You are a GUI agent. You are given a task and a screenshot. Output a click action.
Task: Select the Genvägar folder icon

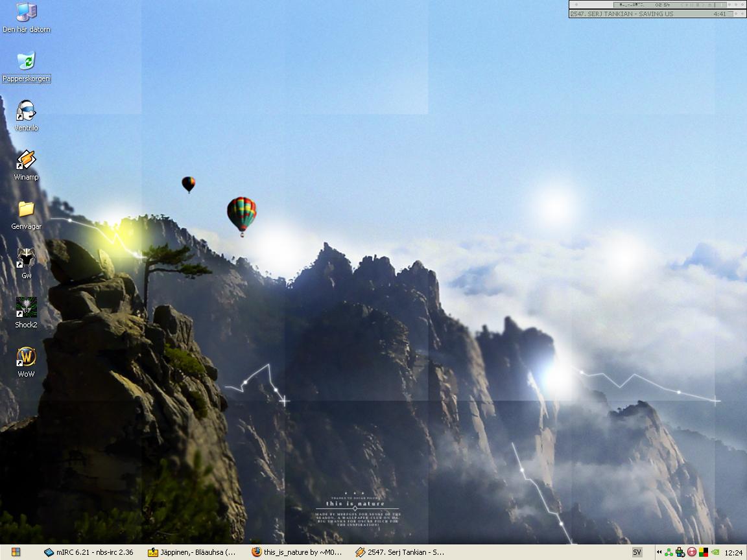26,215
